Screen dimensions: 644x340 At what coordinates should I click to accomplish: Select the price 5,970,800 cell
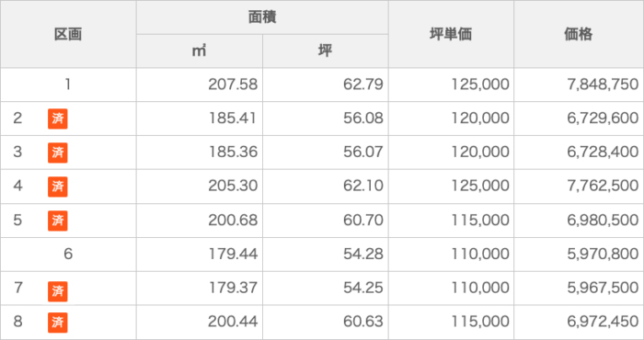[x=579, y=255]
